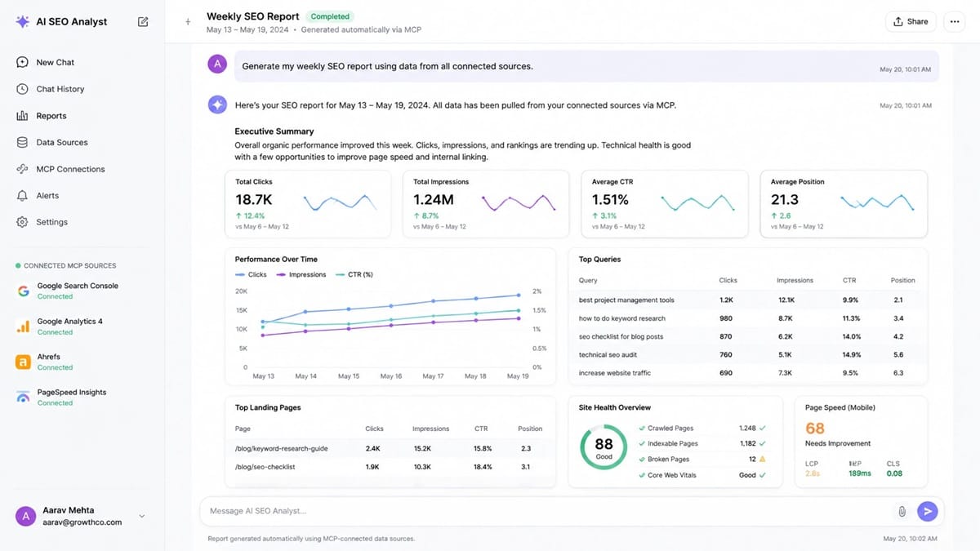980x551 pixels.
Task: Click the Average Position sparkline chart
Action: tap(878, 202)
